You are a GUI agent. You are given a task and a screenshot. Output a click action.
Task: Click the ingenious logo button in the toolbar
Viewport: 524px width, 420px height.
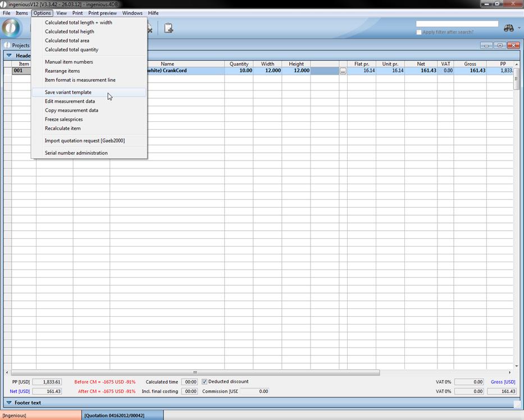12,28
